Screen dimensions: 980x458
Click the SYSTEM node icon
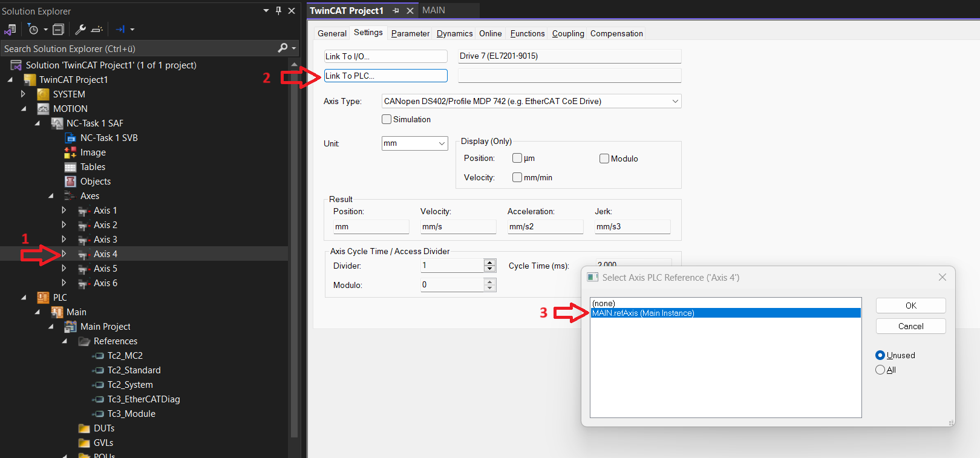(43, 94)
